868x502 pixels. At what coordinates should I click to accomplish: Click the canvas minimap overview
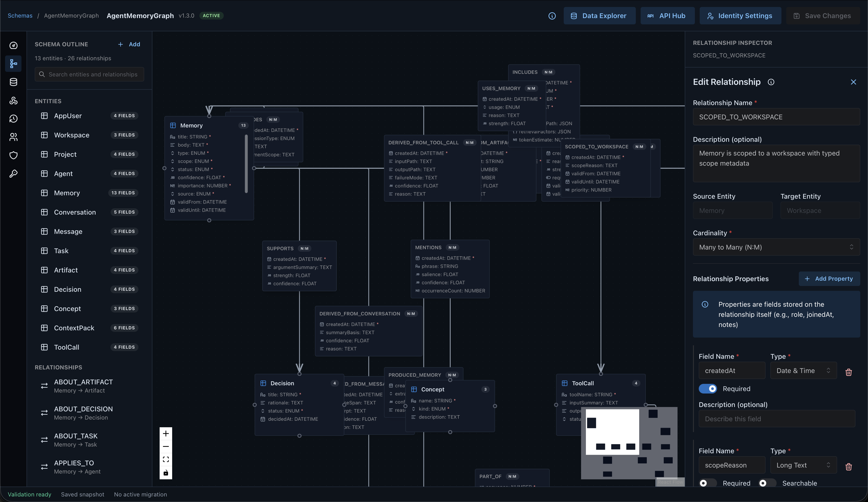[629, 443]
